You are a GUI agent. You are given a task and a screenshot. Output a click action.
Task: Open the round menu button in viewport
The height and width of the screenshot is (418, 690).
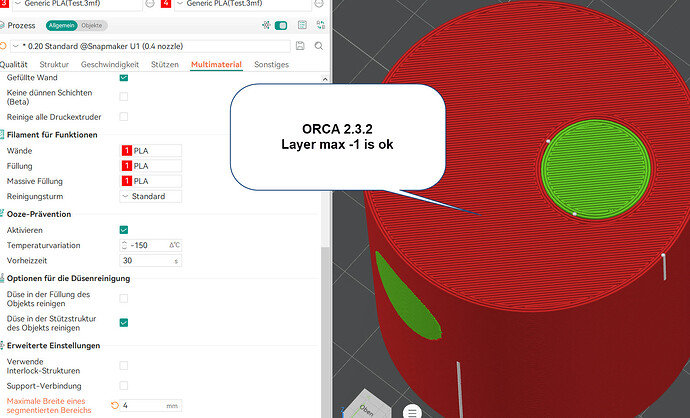412,412
